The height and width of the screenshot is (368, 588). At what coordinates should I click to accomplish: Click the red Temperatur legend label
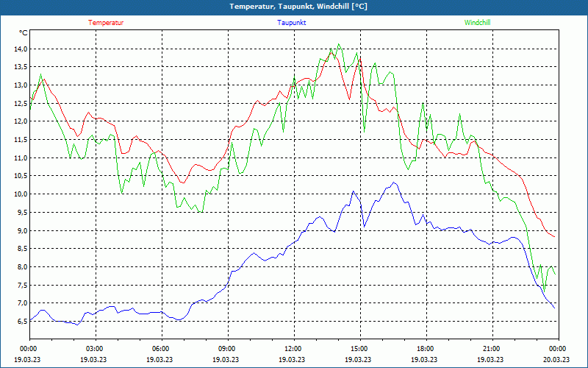(106, 23)
